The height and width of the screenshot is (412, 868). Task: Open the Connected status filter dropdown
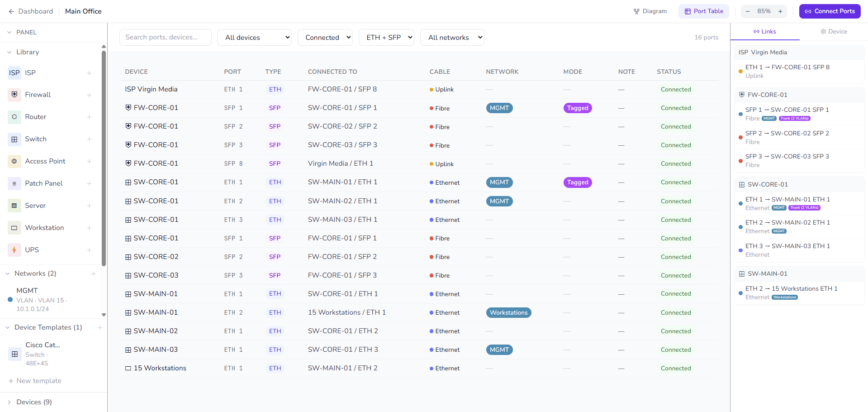click(325, 38)
